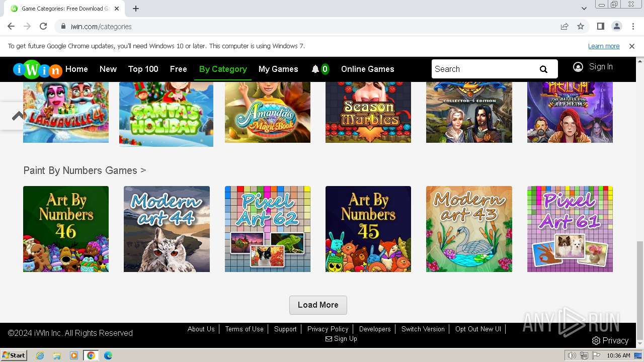The height and width of the screenshot is (362, 644).
Task: Open the About Us footer link
Action: pyautogui.click(x=201, y=329)
